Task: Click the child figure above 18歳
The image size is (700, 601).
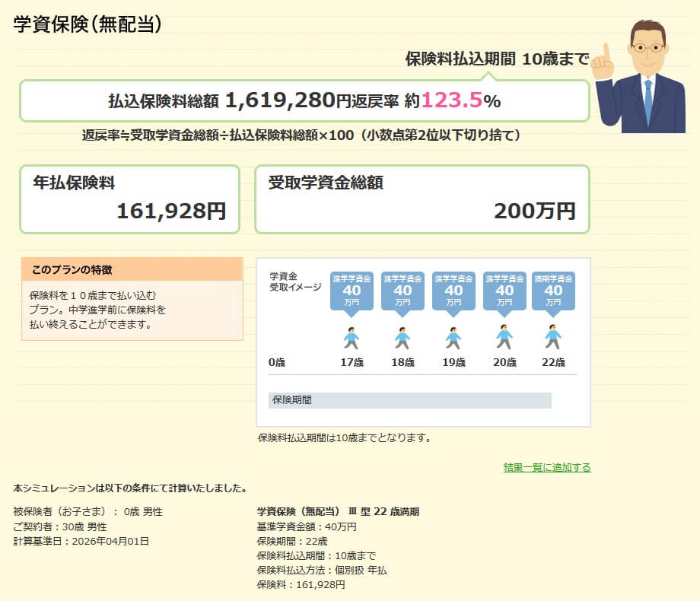Action: pyautogui.click(x=402, y=337)
